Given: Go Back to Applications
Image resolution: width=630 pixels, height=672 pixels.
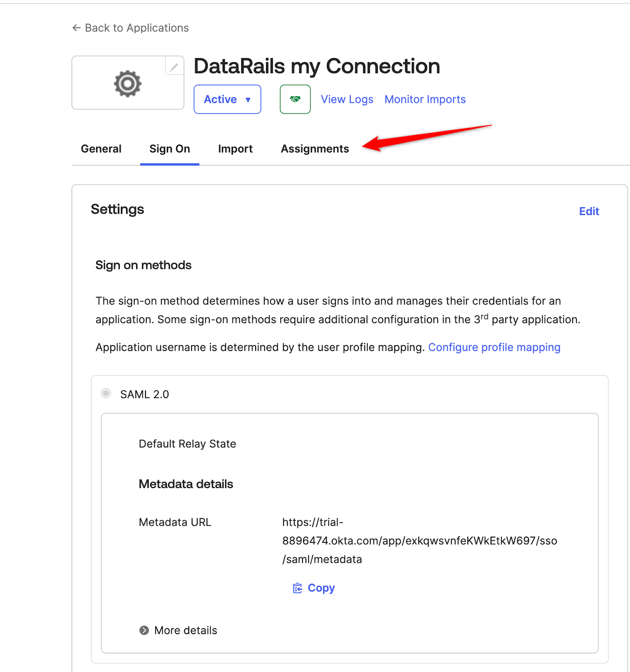Looking at the screenshot, I should coord(131,28).
